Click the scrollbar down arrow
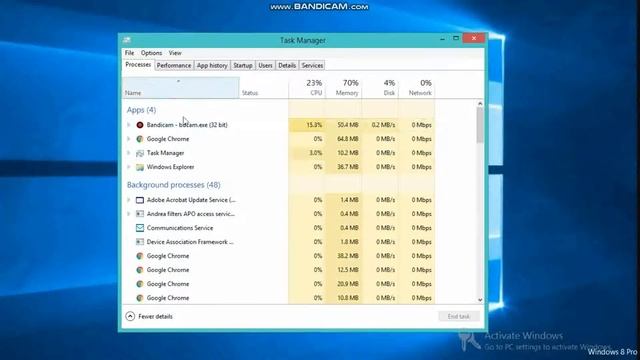The height and width of the screenshot is (360, 640). (480, 300)
